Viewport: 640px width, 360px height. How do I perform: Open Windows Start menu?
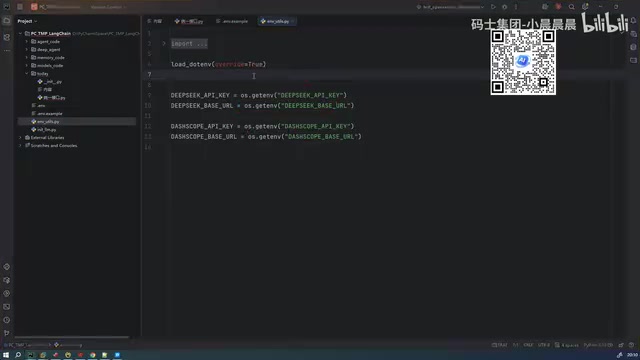6,355
